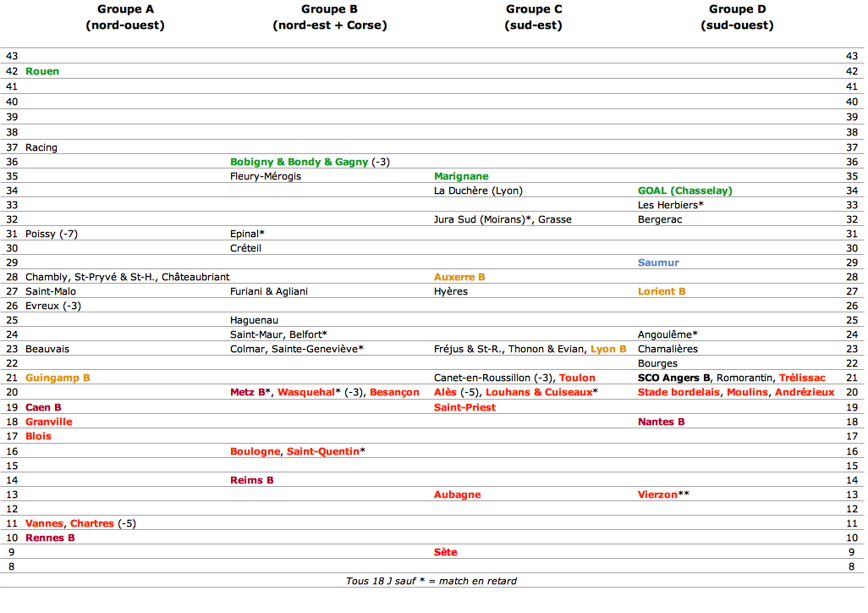Viewport: 868px width, 613px height.
Task: Click the Groupe B (nord-est + Corse) header
Action: [329, 17]
